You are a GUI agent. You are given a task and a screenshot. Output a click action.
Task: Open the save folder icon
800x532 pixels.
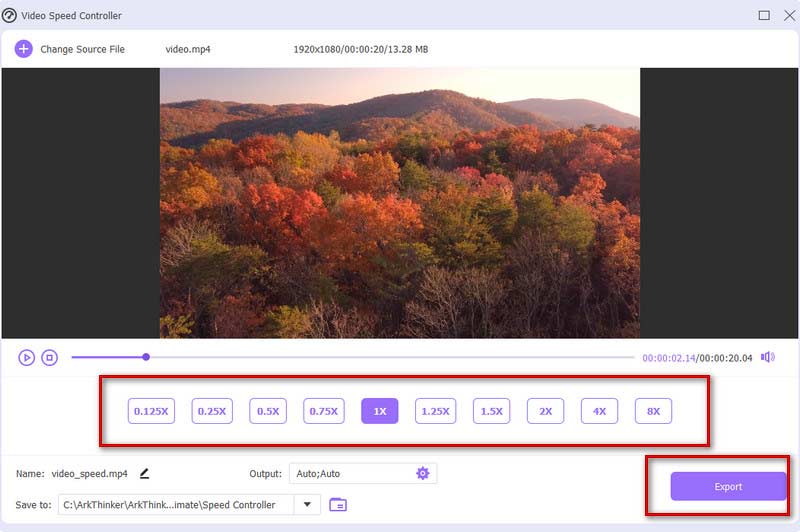pos(338,505)
